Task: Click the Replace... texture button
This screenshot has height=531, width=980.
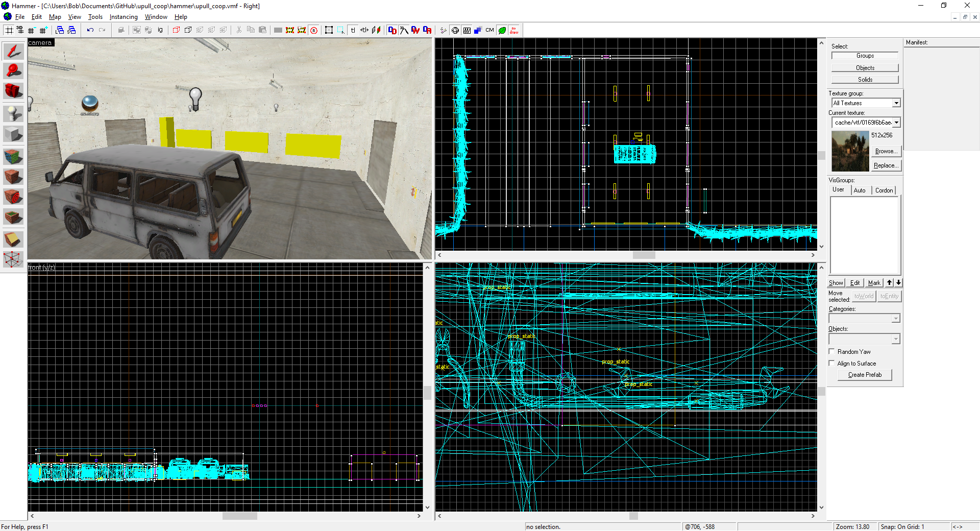Action: pyautogui.click(x=886, y=165)
